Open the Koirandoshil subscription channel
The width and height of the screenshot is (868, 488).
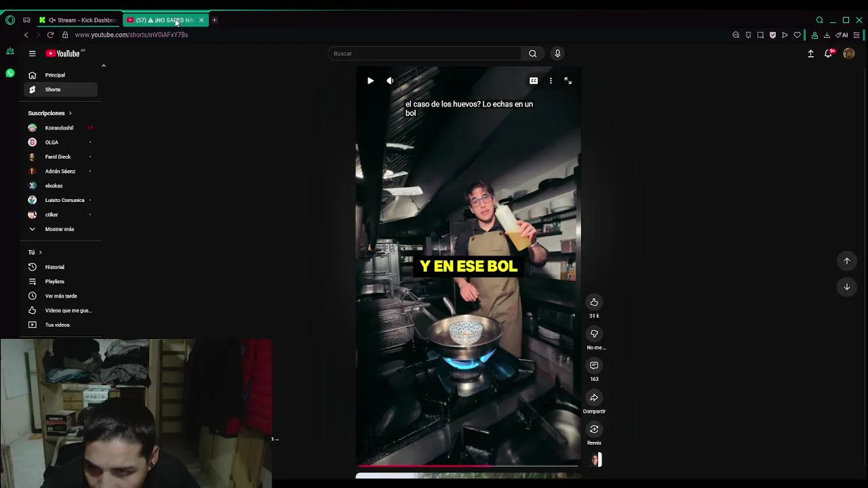click(x=61, y=128)
